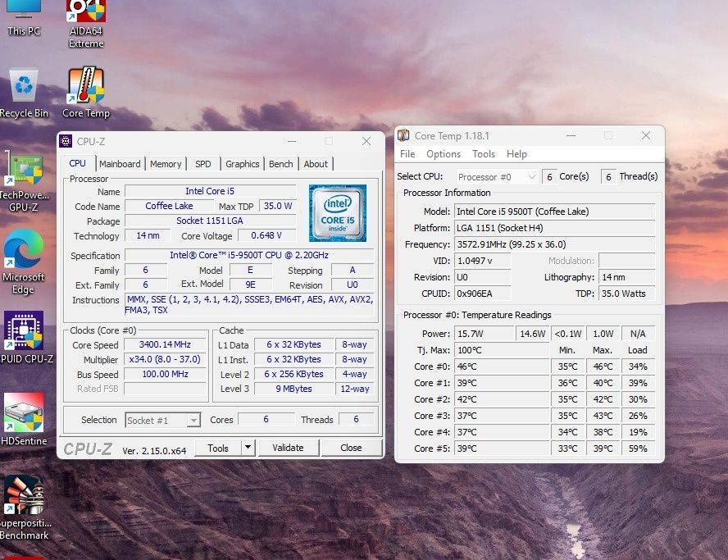Open the File menu in Core Temp
The width and height of the screenshot is (728, 560).
pos(407,154)
